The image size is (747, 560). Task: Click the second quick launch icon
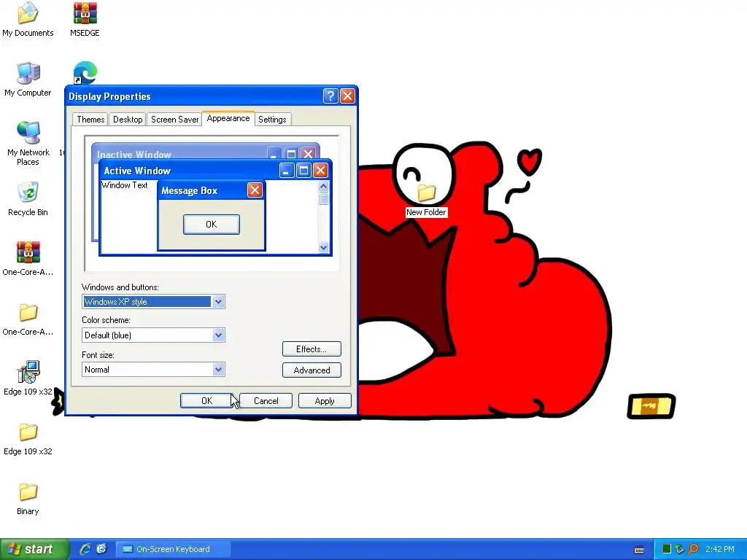click(101, 549)
